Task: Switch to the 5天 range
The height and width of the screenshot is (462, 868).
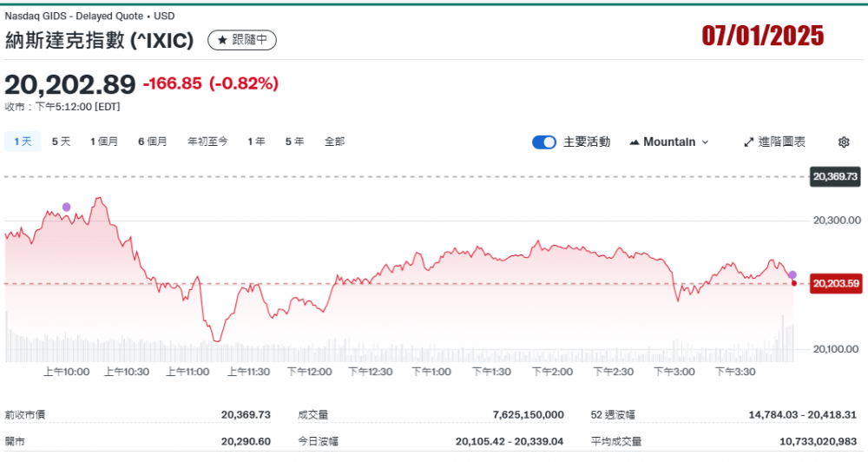Action: (x=61, y=142)
